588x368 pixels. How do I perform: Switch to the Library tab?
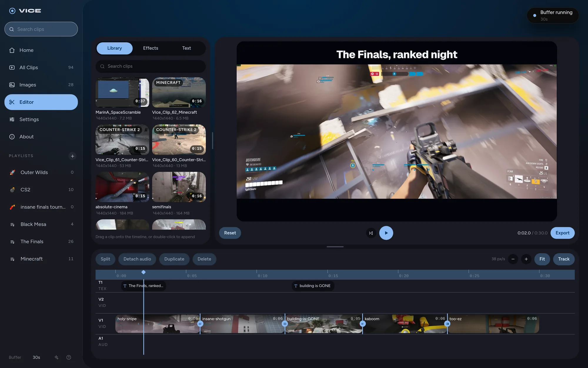114,48
